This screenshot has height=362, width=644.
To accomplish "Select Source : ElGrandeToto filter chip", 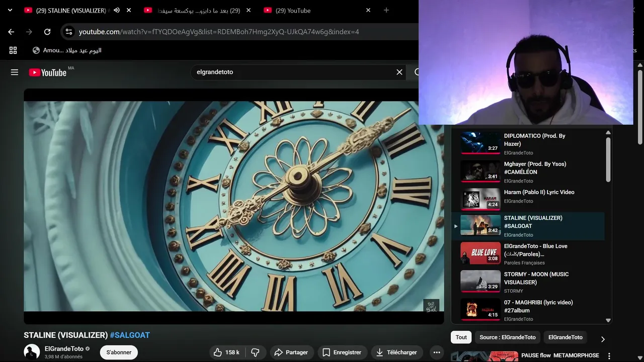I will pyautogui.click(x=507, y=337).
